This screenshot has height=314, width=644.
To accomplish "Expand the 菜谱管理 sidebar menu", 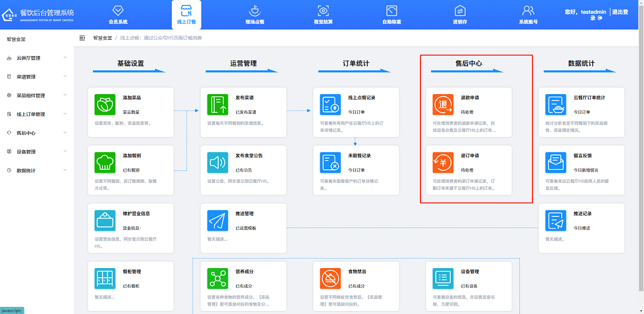I will click(36, 77).
